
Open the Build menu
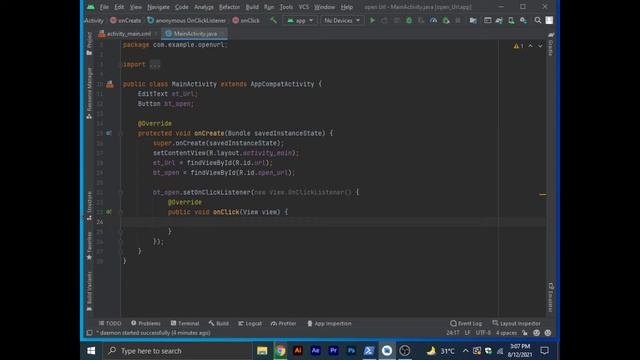pyautogui.click(x=252, y=7)
